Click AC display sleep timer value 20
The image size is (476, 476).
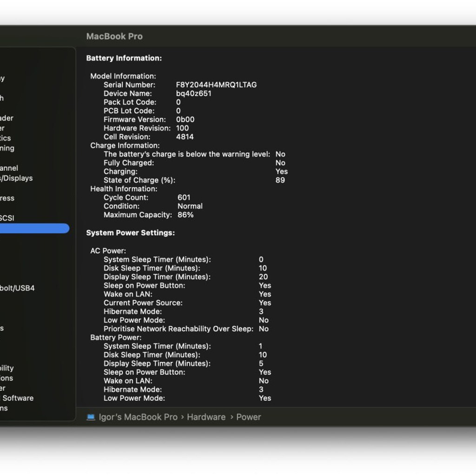click(263, 277)
